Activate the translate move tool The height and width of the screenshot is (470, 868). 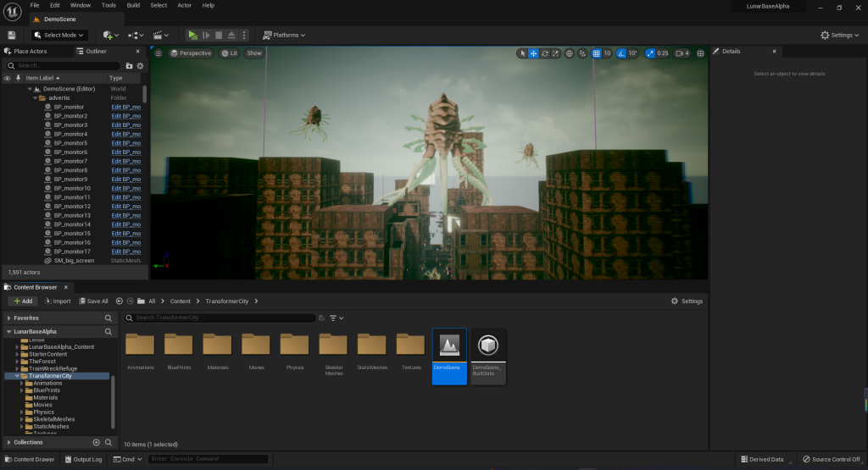tap(534, 53)
